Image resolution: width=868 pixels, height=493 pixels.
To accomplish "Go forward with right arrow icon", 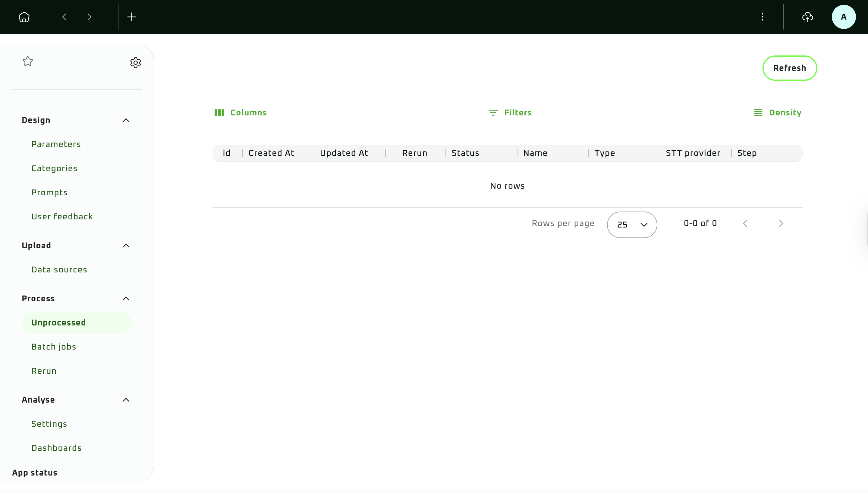I will click(90, 17).
